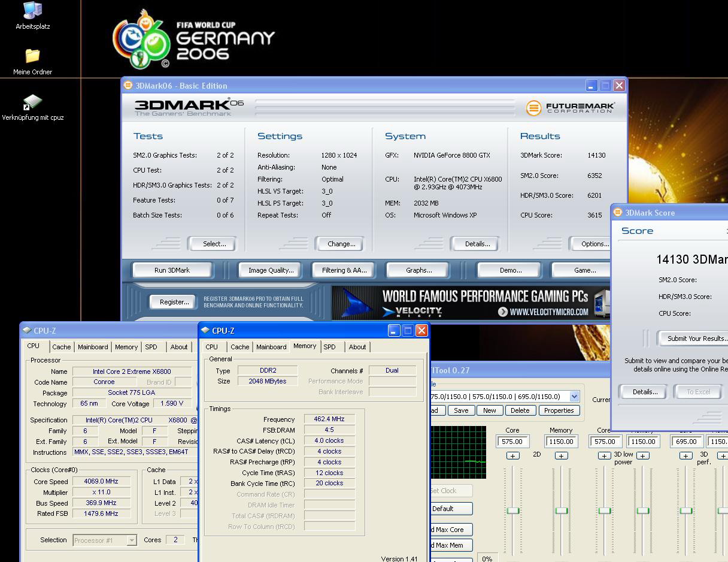Screen dimensions: 728x562
Task: Click the Core Speed value 4069.0 MHz
Action: point(101,481)
